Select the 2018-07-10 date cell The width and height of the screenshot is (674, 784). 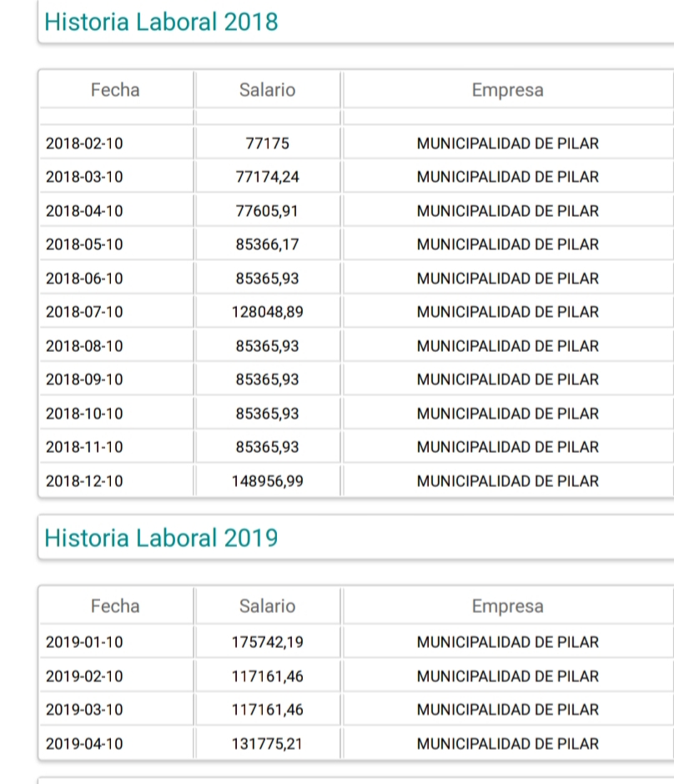(84, 312)
